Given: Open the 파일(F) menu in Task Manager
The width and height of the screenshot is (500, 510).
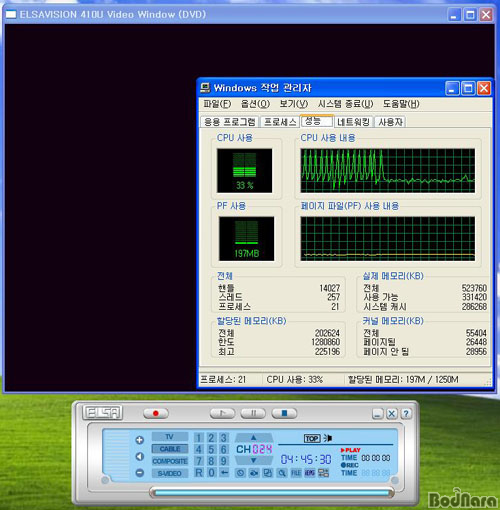Looking at the screenshot, I should 217,104.
